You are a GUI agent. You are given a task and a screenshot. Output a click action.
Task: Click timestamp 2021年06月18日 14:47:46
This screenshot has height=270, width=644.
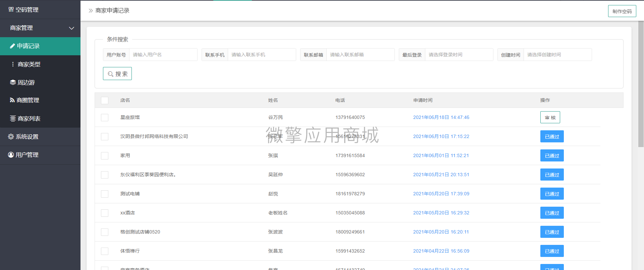(441, 117)
